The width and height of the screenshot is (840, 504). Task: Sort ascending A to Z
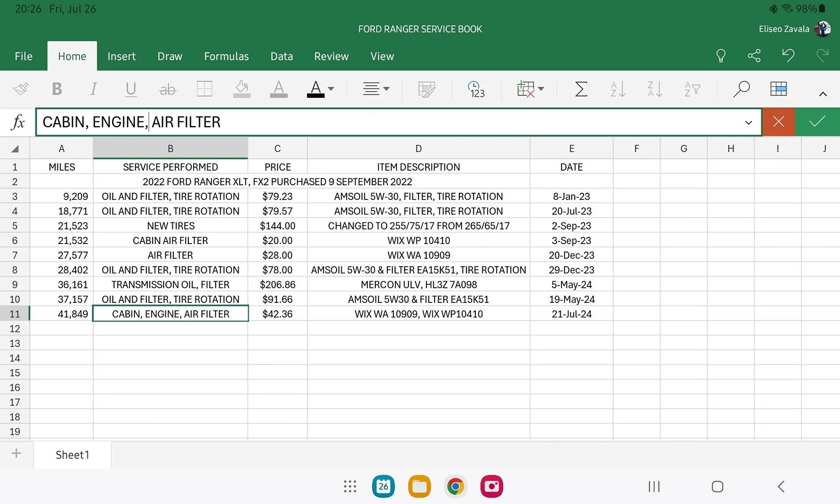[618, 89]
